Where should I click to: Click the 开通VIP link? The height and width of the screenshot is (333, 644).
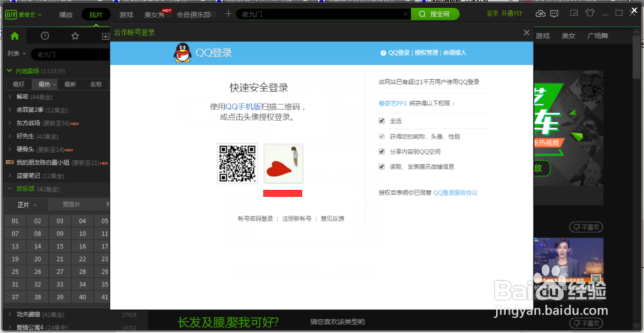point(512,14)
